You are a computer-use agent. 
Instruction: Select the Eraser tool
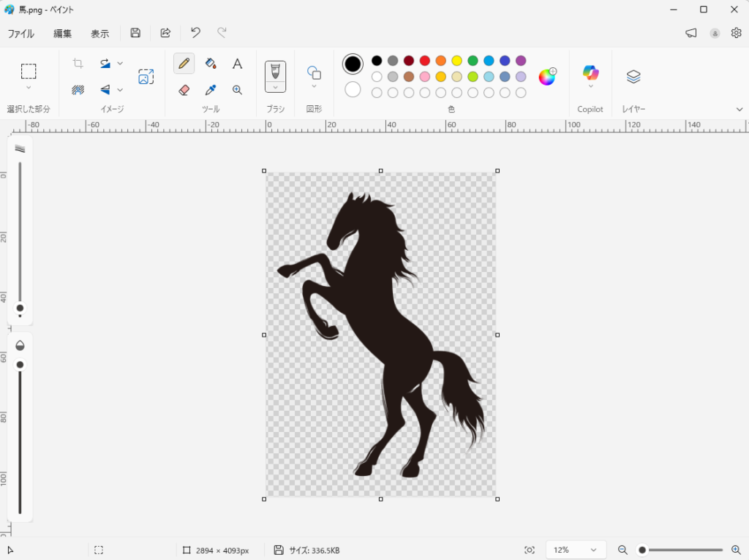pos(184,90)
